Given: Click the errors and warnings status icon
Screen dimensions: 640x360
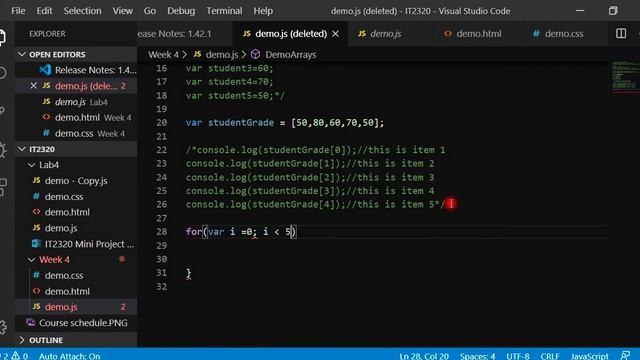Looking at the screenshot, I should tap(13, 356).
